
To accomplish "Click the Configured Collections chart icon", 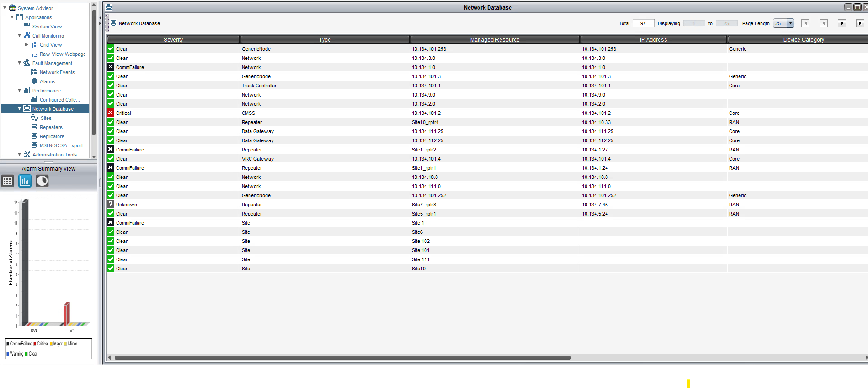I will (34, 100).
